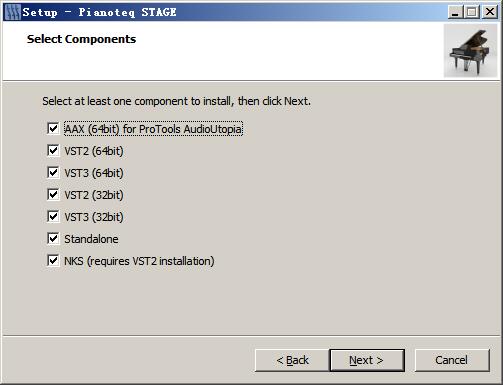
Task: Toggle the VST2 (64bit) checkbox
Action: click(x=53, y=151)
